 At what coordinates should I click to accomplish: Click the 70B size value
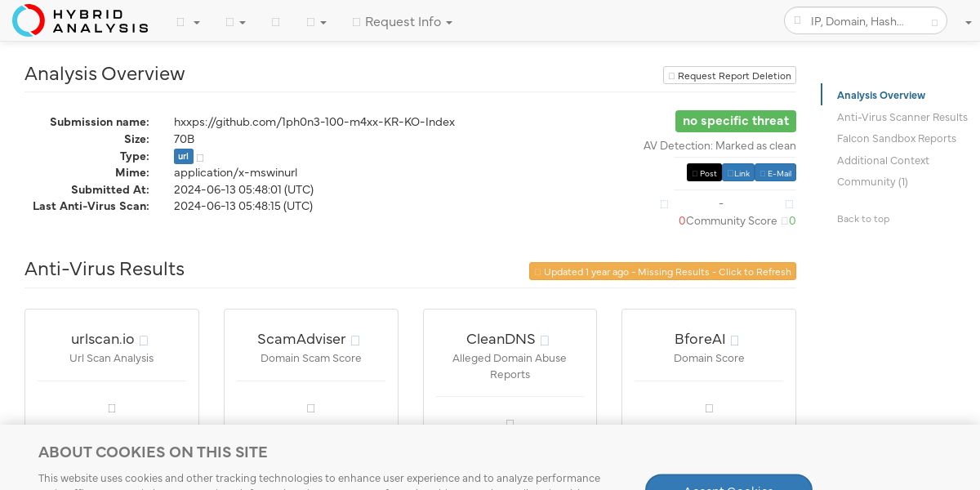click(x=184, y=139)
